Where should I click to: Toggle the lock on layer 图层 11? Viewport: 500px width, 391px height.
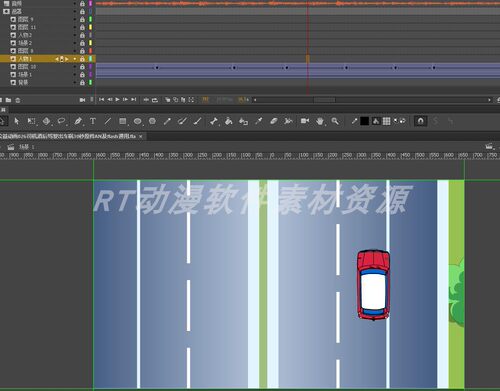[x=82, y=27]
